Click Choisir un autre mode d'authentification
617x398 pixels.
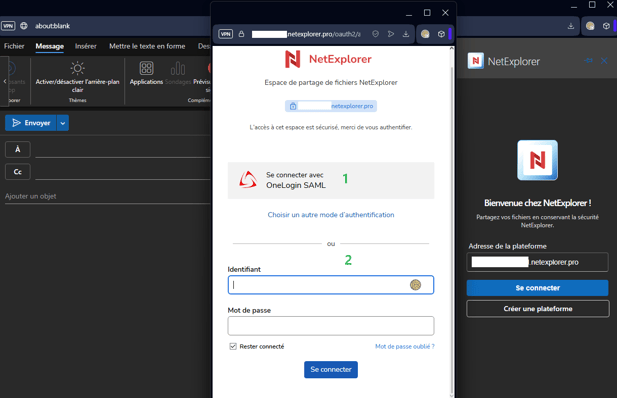tap(331, 215)
